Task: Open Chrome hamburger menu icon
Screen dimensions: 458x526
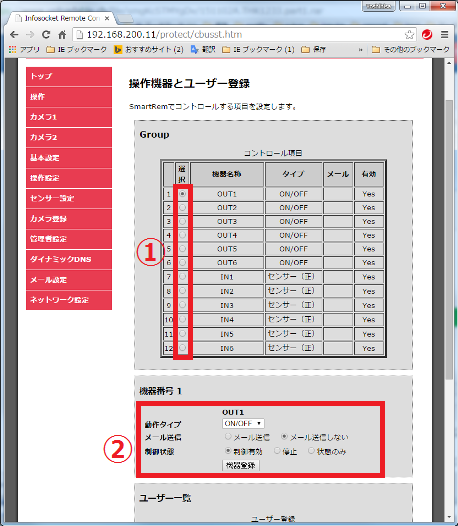Action: (x=445, y=35)
